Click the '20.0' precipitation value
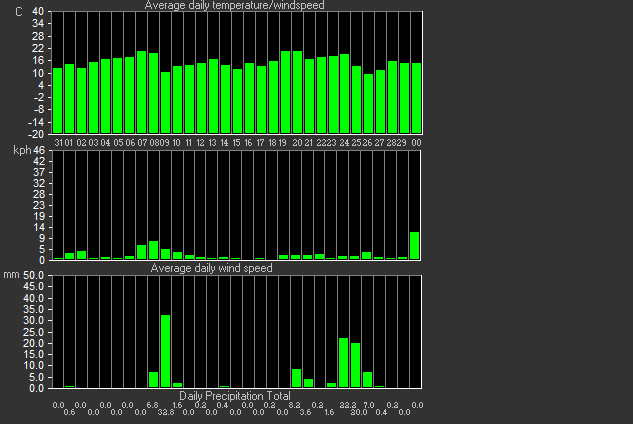 tap(359, 412)
